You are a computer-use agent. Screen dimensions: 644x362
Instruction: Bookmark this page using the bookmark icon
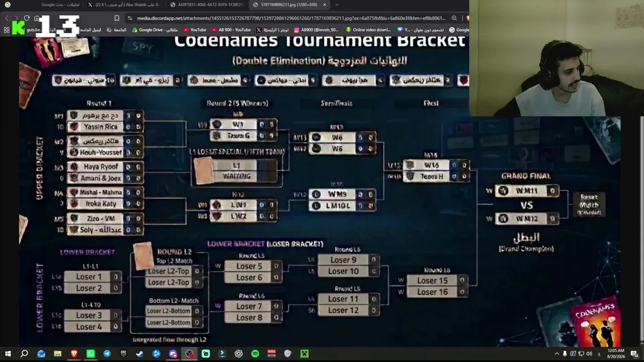[x=117, y=18]
